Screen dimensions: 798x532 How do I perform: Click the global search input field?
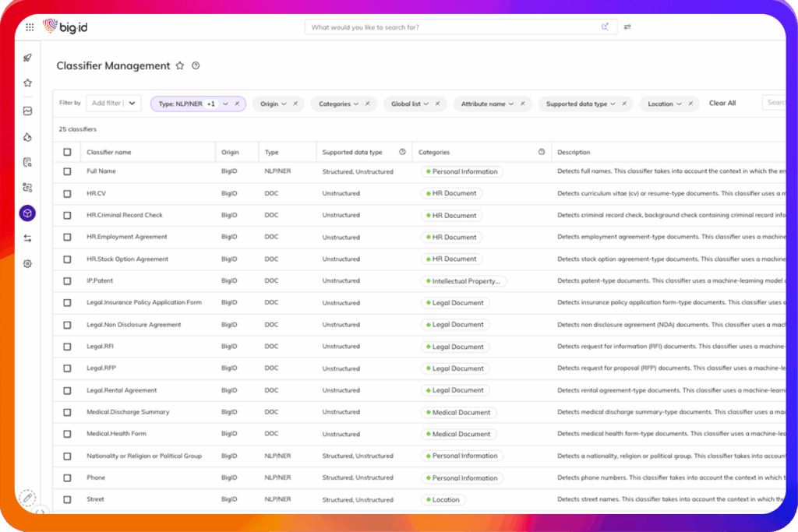click(x=452, y=27)
